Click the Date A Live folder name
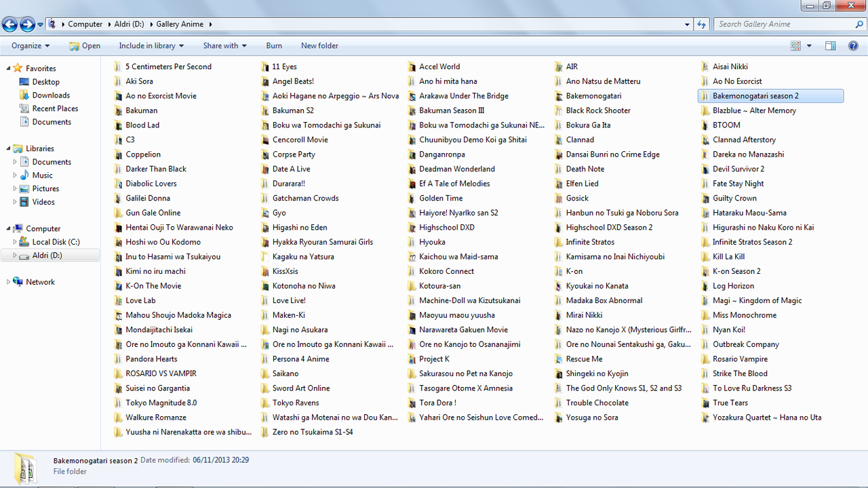Image resolution: width=868 pixels, height=488 pixels. [291, 169]
